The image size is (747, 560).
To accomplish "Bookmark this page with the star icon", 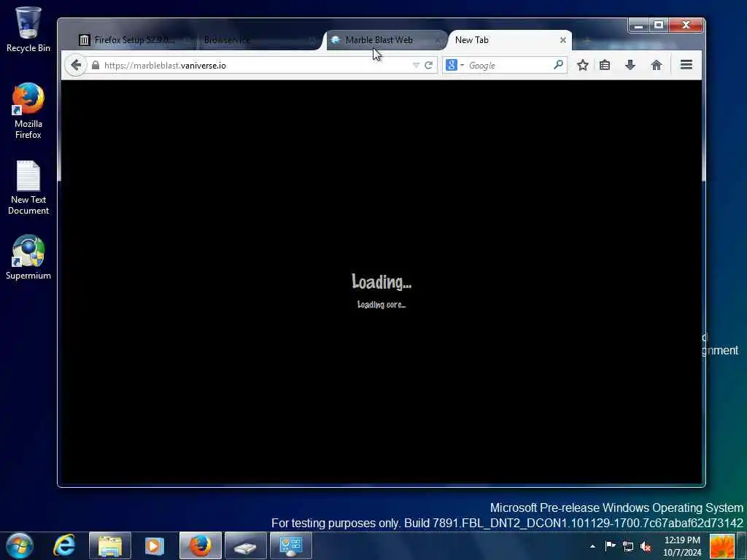I will [582, 65].
